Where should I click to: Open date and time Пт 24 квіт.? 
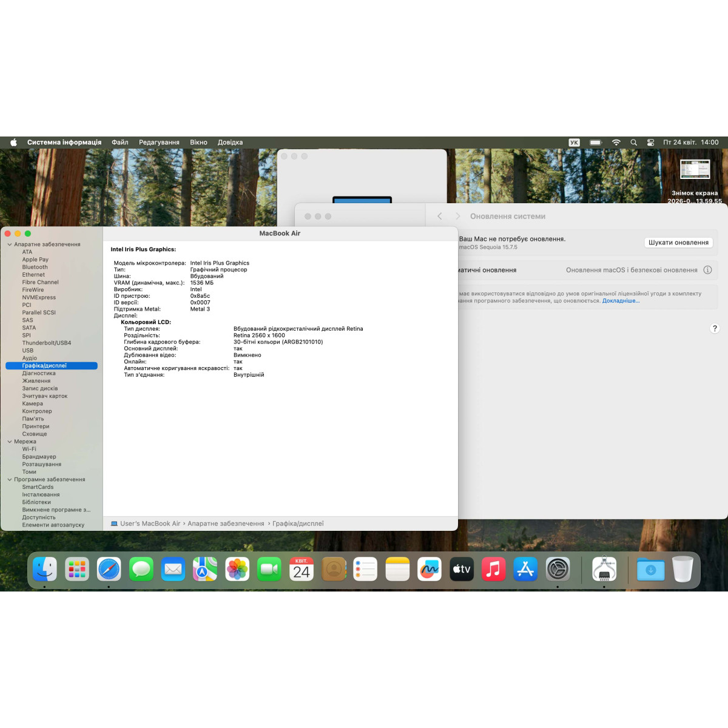click(x=690, y=143)
